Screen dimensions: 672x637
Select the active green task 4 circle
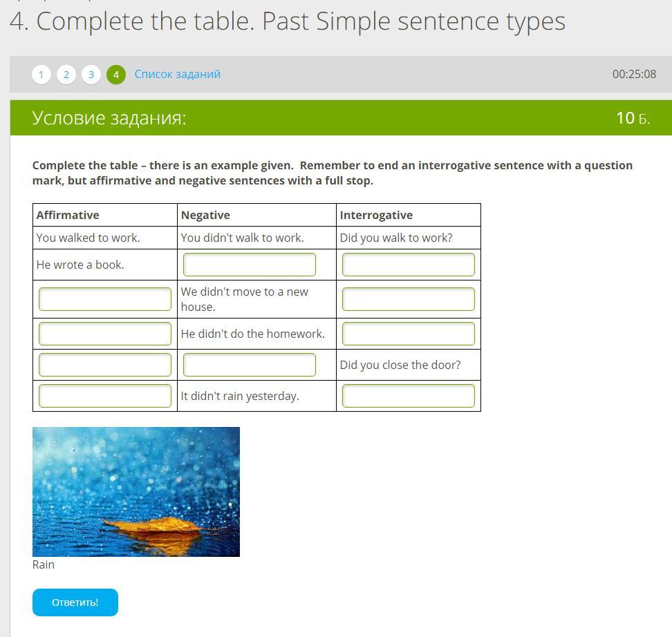click(x=116, y=75)
